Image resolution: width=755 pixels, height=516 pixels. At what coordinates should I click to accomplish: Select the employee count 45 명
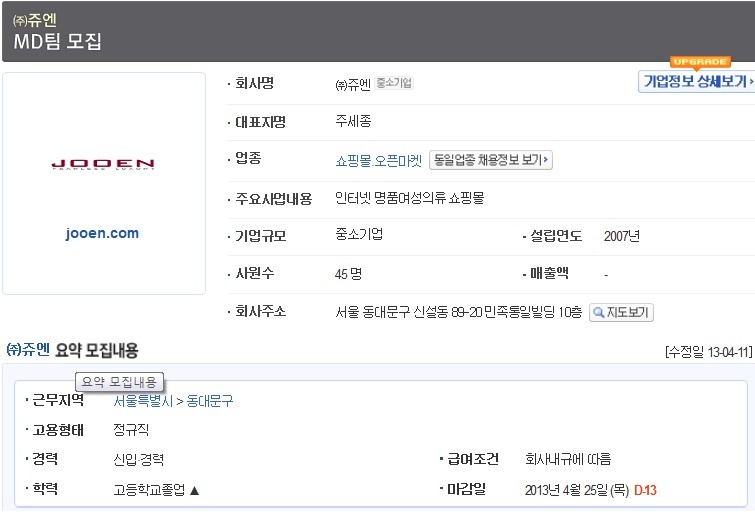coord(348,274)
